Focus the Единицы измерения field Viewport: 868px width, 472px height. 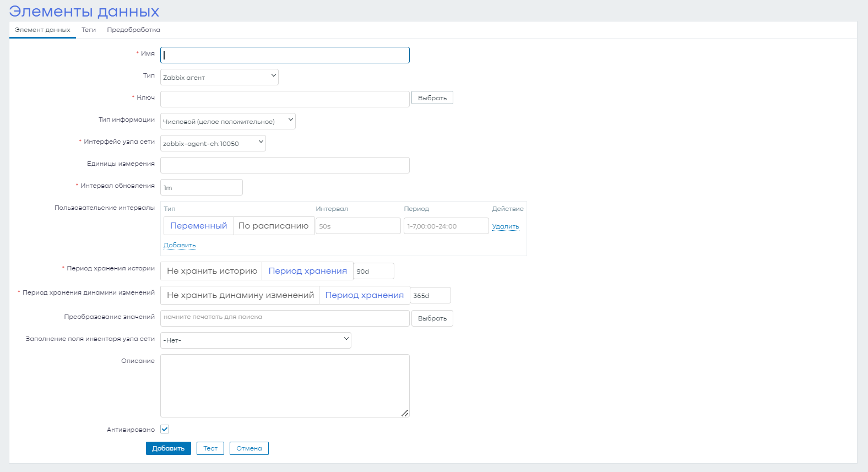285,165
